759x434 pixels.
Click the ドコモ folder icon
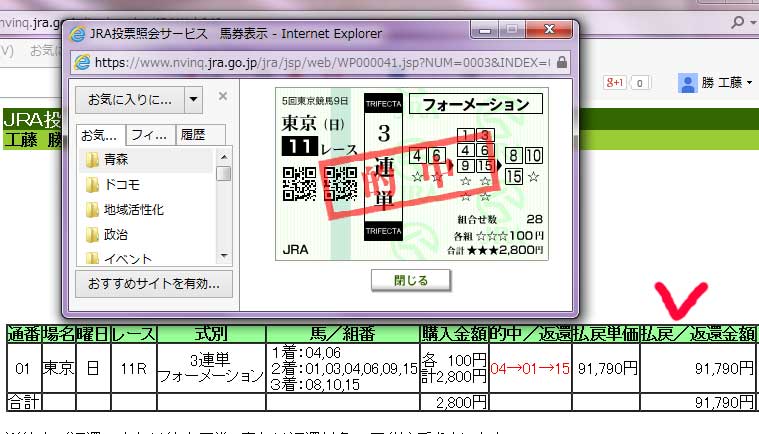point(92,184)
